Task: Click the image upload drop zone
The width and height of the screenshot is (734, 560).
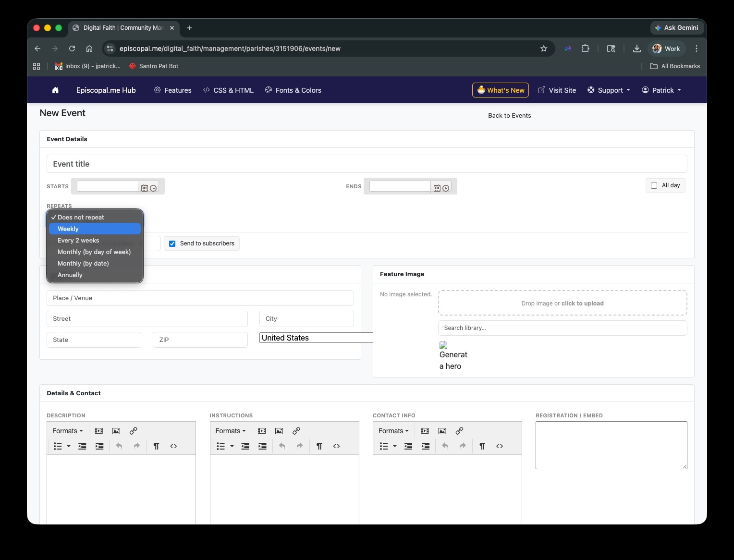Action: pos(563,303)
